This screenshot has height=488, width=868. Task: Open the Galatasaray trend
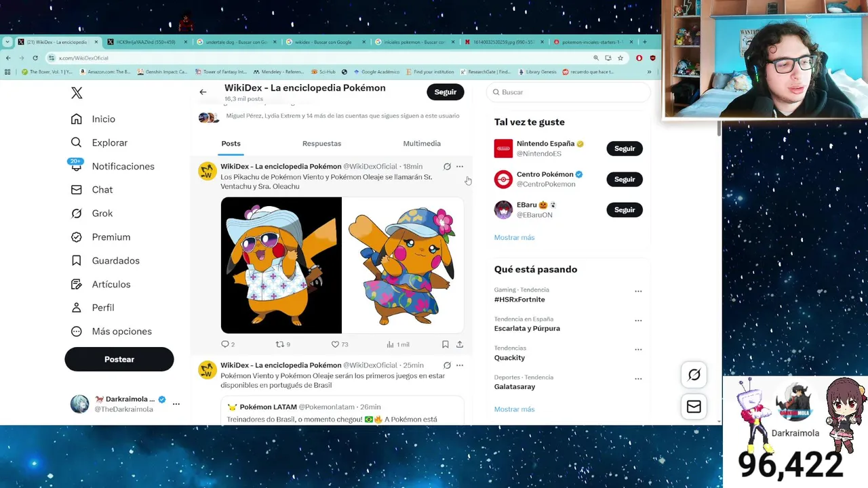tap(515, 387)
